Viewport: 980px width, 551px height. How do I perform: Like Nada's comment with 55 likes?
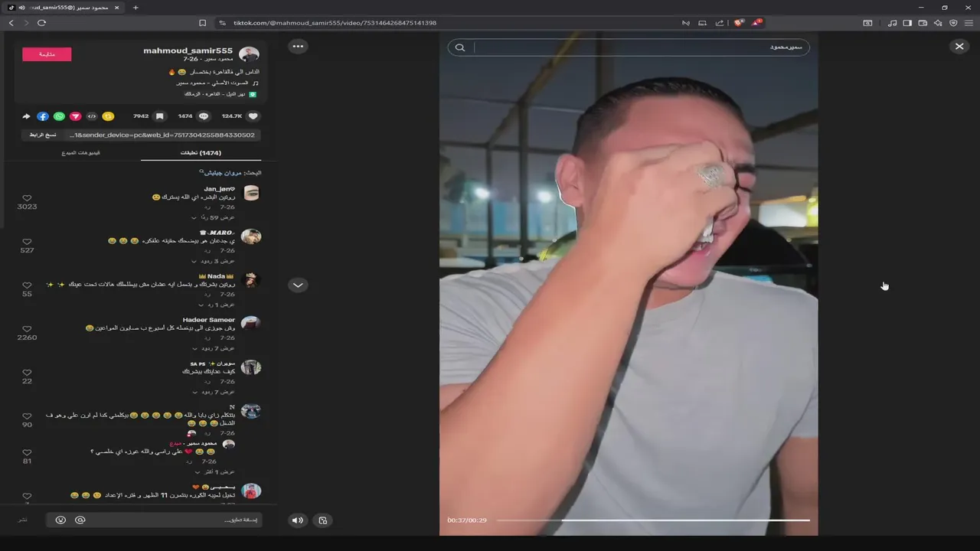(27, 285)
